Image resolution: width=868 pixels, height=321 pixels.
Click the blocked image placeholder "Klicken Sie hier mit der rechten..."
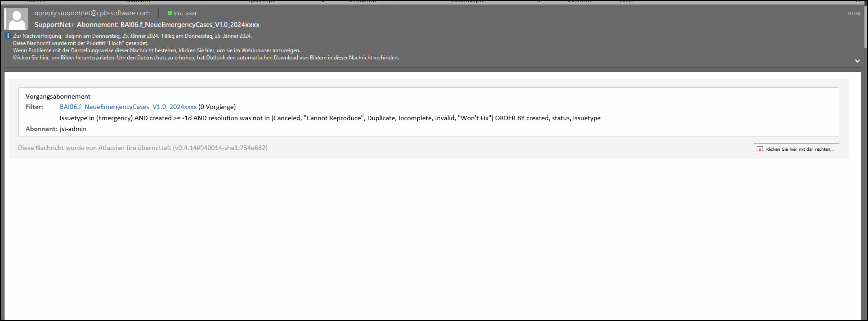point(796,149)
